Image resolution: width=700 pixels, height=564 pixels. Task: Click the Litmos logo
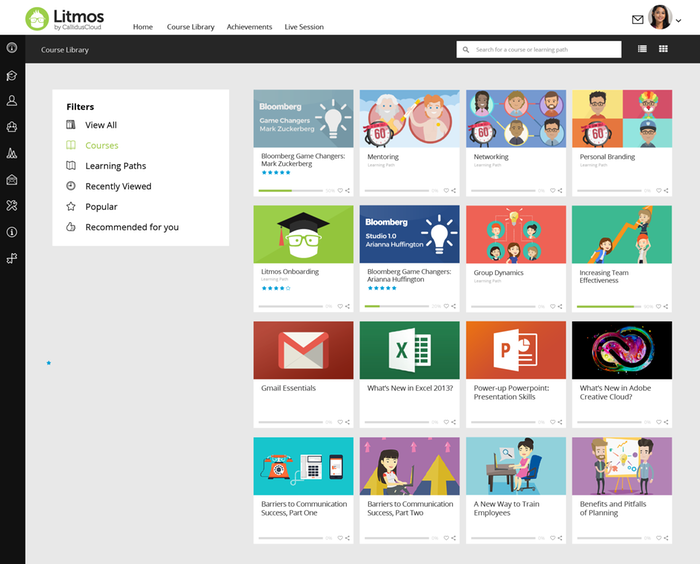click(x=64, y=18)
